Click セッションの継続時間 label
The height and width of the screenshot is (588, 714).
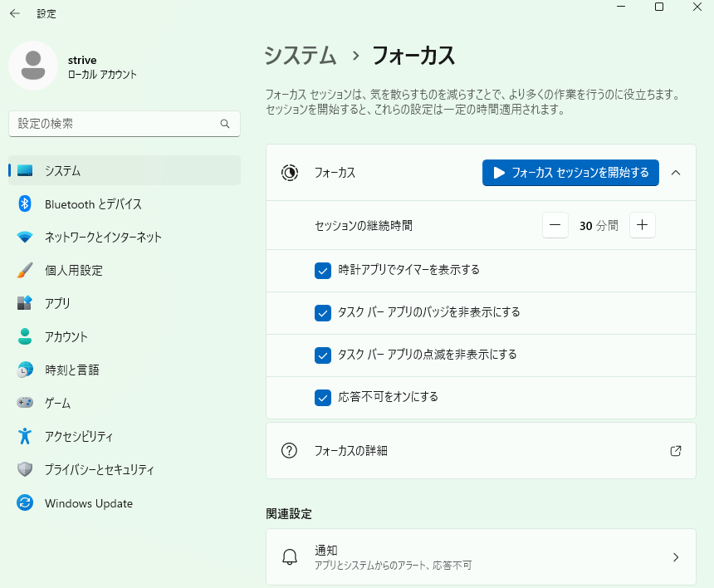[x=364, y=225]
